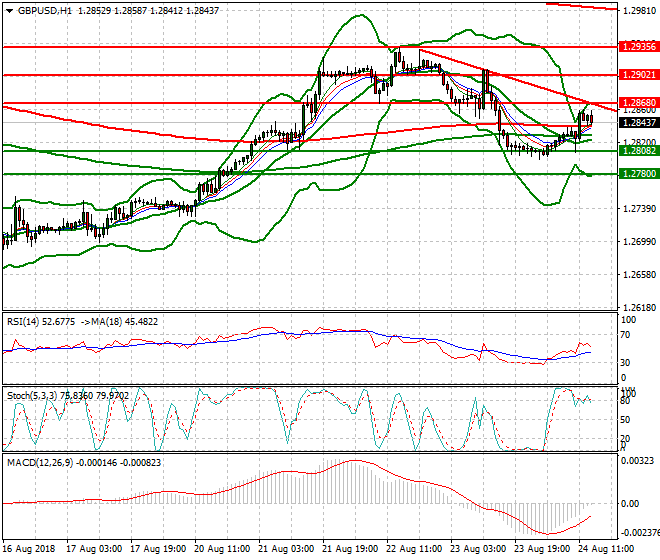
Task: Click the 1.29810 price axis value
Action: 639,11
